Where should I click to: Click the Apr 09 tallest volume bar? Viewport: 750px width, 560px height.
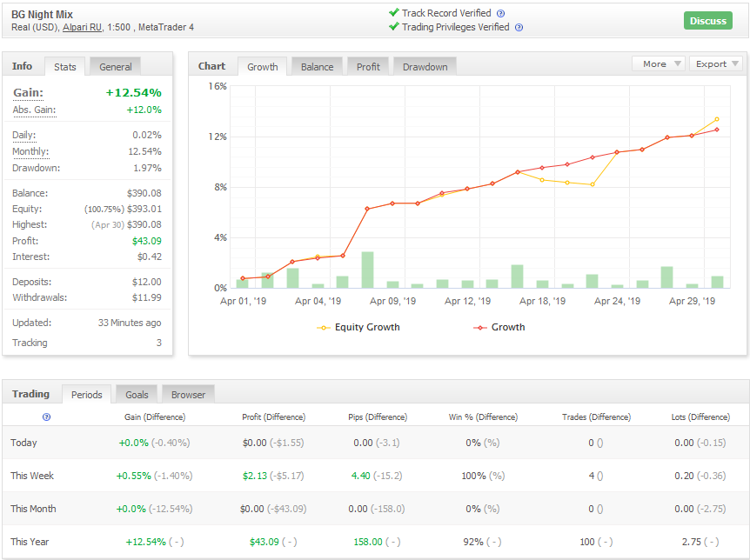click(x=367, y=270)
